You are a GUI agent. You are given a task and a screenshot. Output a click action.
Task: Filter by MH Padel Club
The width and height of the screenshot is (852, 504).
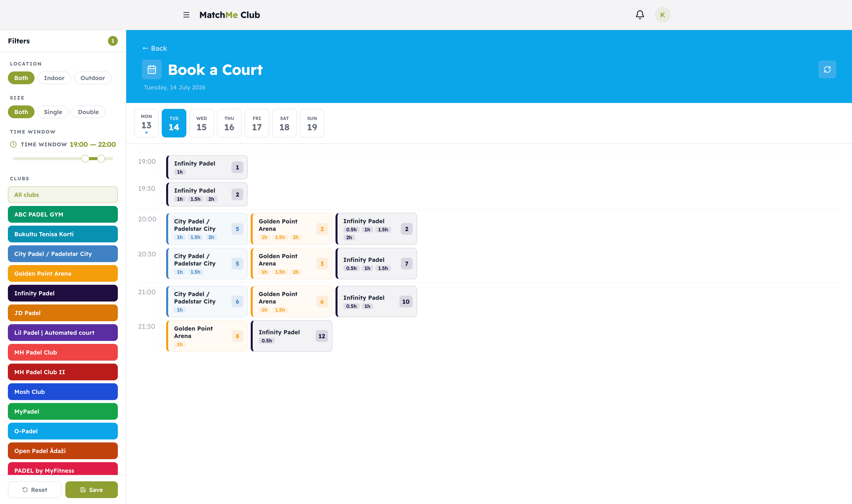click(63, 352)
